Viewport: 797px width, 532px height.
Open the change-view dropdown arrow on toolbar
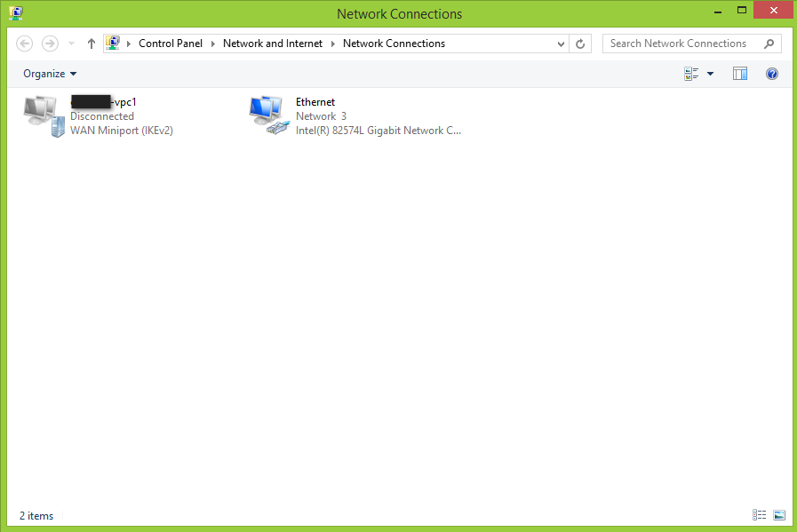[x=710, y=73]
